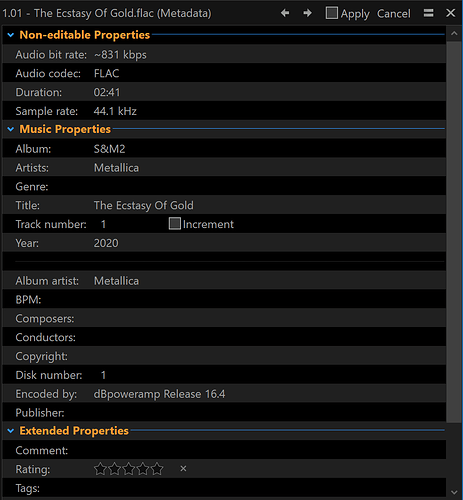Edit the Genre field
Image resolution: width=463 pixels, height=500 pixels.
tap(268, 186)
